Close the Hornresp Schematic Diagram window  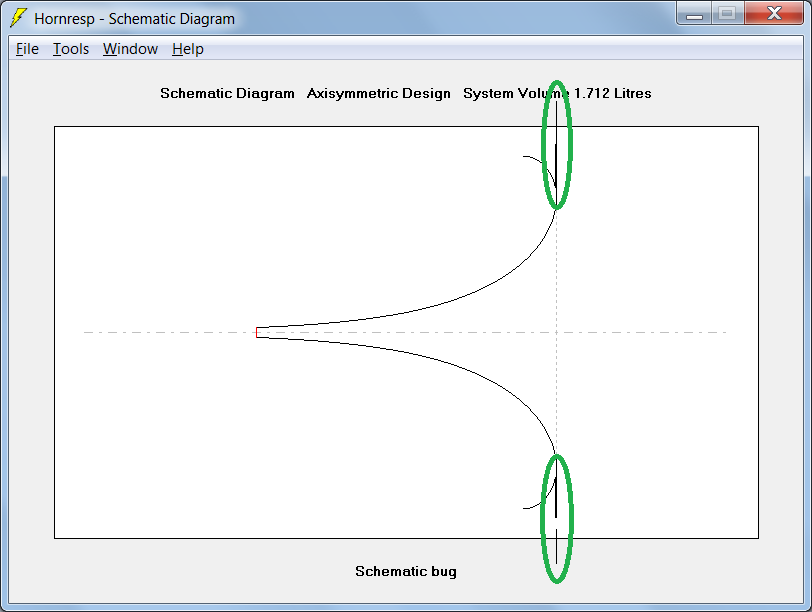click(774, 14)
